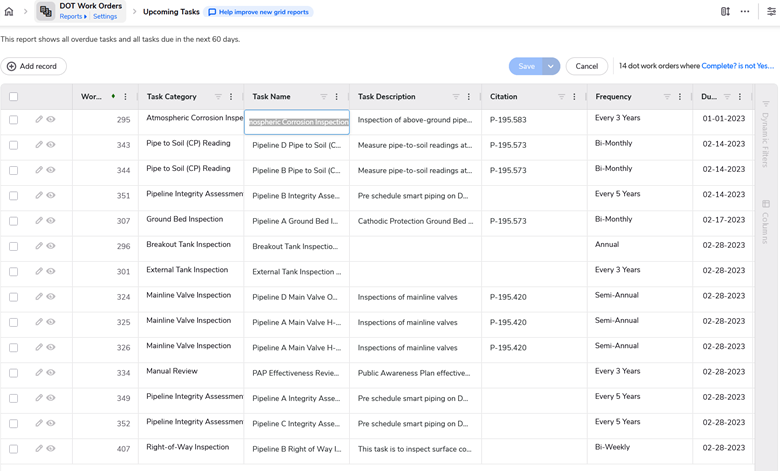The image size is (780, 471).
Task: Open the three-dot more options menu
Action: pyautogui.click(x=745, y=12)
